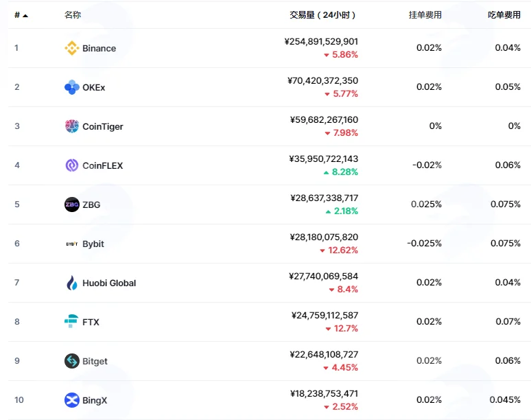The image size is (531, 420).
Task: Sort by the # rank column arrow
Action: point(25,16)
